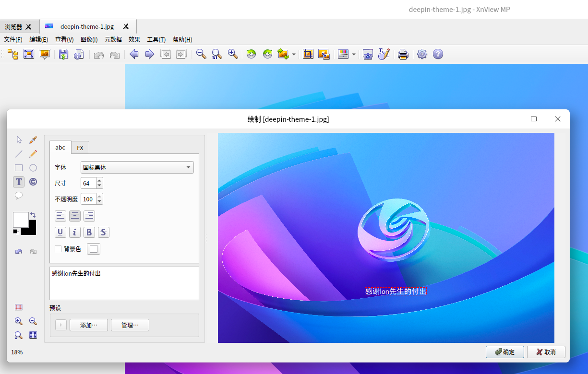Screen dimensions: 588x374
Task: Click the 确定 button to confirm
Action: (504, 351)
